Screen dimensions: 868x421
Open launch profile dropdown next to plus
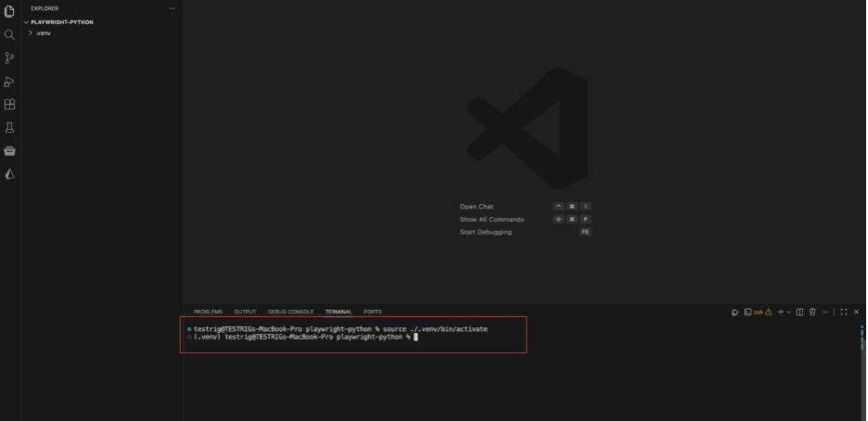789,312
